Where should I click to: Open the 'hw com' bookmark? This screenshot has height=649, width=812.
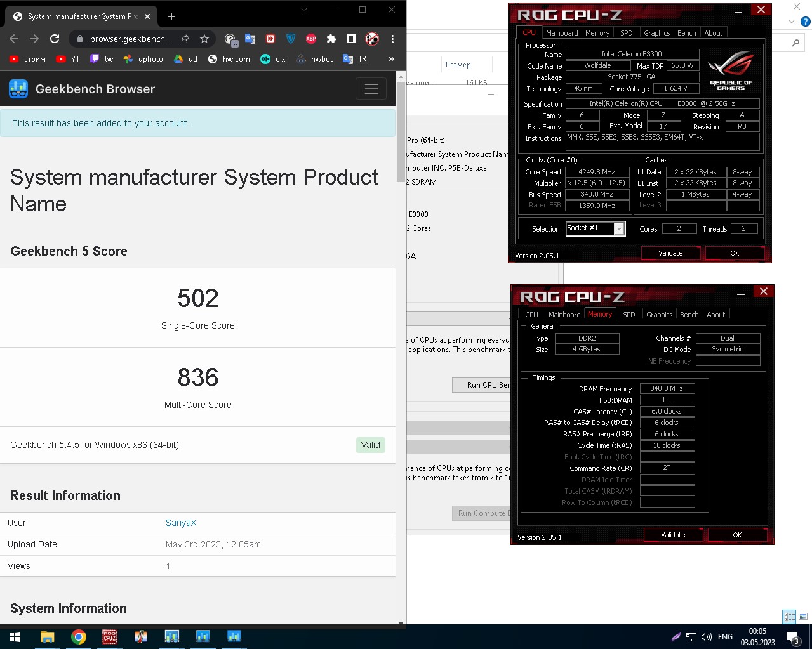229,59
